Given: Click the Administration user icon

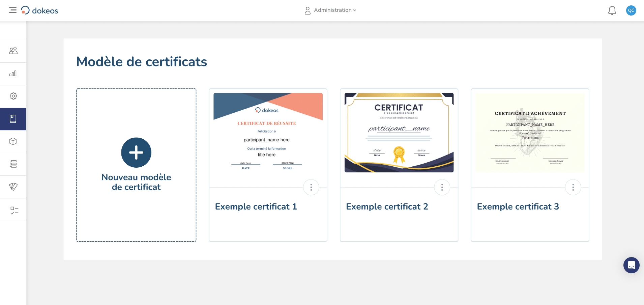Looking at the screenshot, I should [x=308, y=10].
